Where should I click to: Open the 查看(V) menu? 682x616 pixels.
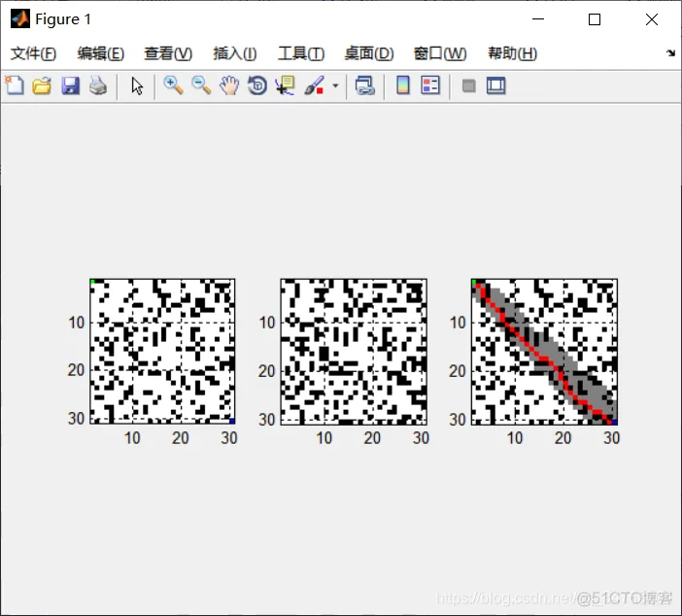coord(168,53)
